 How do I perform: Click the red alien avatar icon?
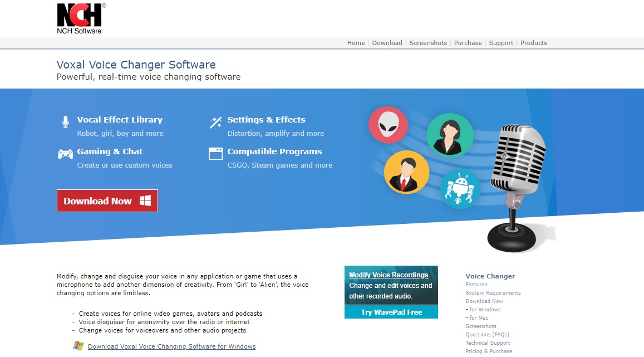[388, 125]
